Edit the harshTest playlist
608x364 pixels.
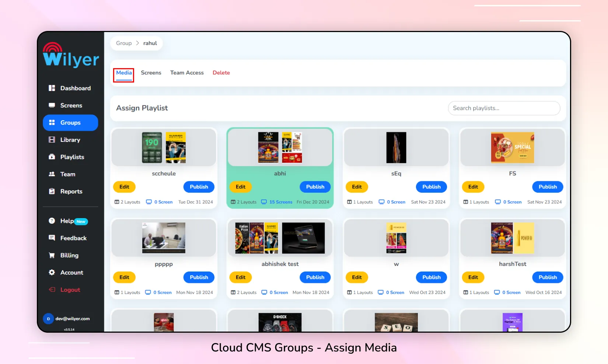pyautogui.click(x=473, y=277)
